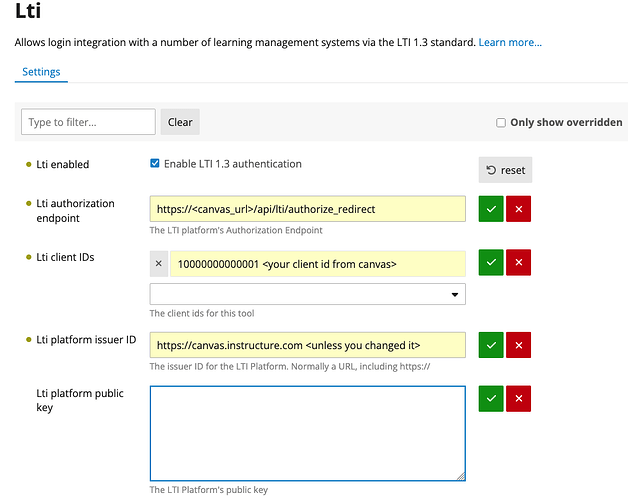This screenshot has height=500, width=628.
Task: Click the Lti platform issuer ID label
Action: click(86, 340)
